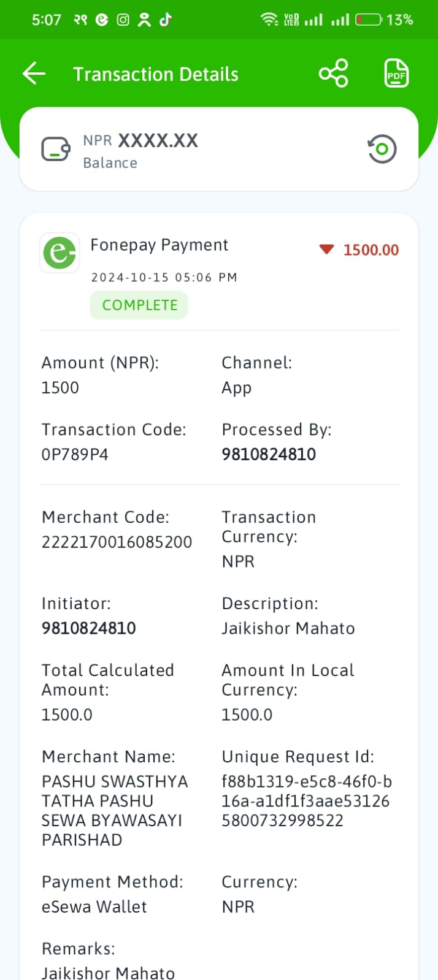Tap the Unique Request Id value
The width and height of the screenshot is (438, 980).
(307, 801)
